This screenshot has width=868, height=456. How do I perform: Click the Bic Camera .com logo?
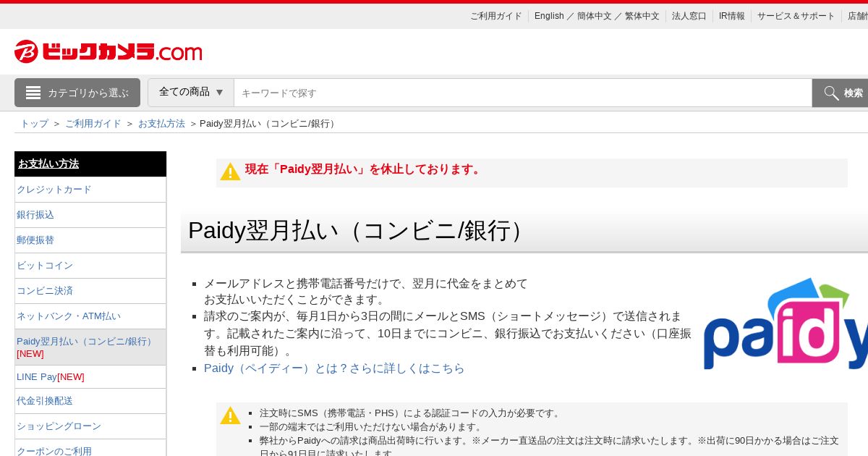[x=109, y=51]
